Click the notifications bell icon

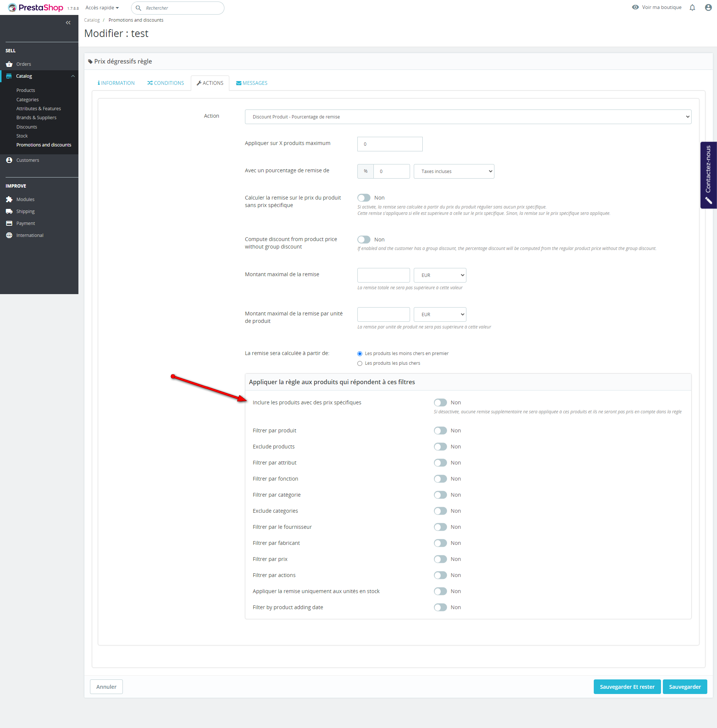[692, 7]
